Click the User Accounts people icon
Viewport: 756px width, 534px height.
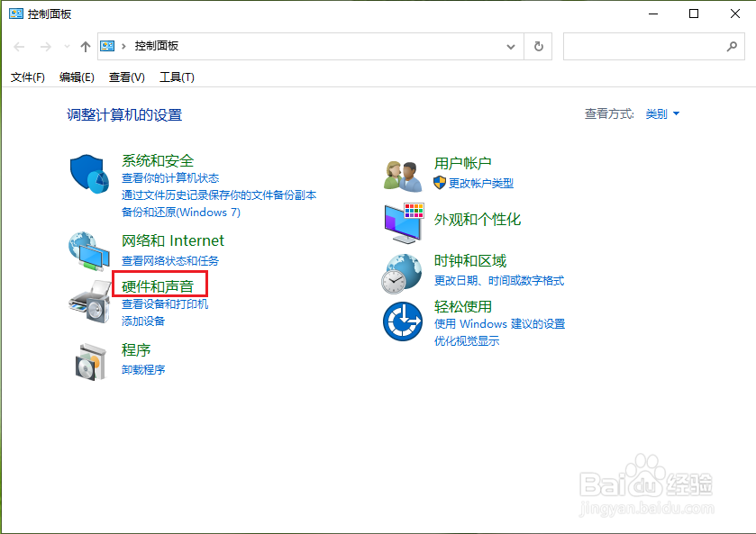(x=403, y=173)
